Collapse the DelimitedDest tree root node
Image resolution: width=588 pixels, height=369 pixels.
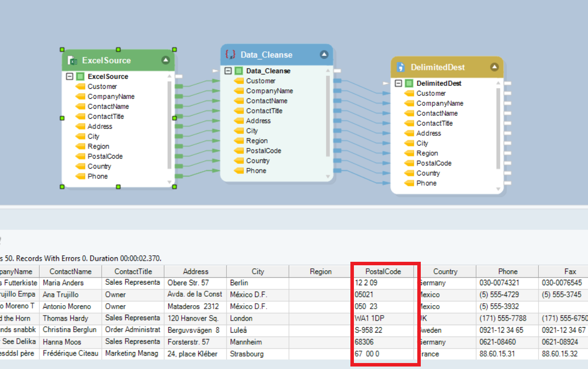point(398,83)
